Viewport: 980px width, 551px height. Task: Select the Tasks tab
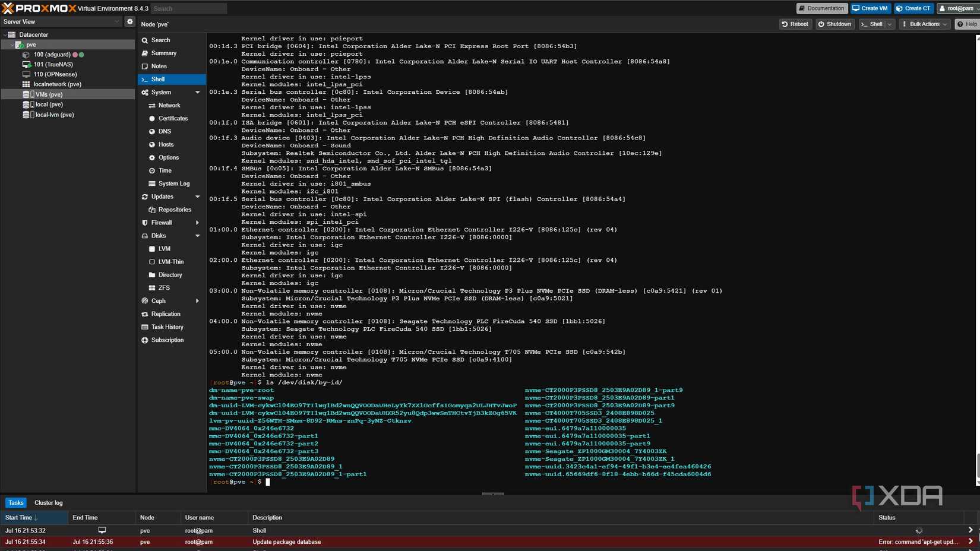tap(16, 503)
